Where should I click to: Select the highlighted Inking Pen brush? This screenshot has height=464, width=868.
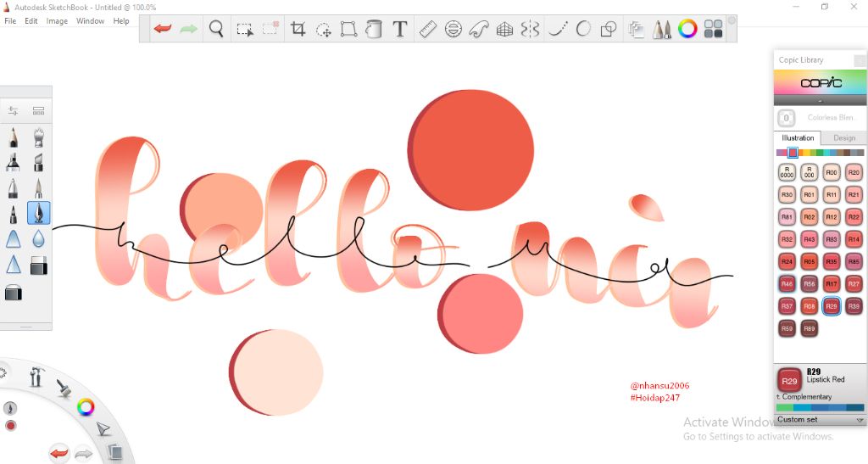pos(39,213)
